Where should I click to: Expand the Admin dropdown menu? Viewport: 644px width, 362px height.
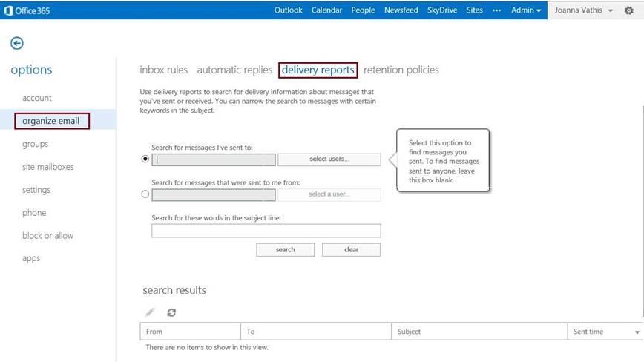tap(526, 10)
